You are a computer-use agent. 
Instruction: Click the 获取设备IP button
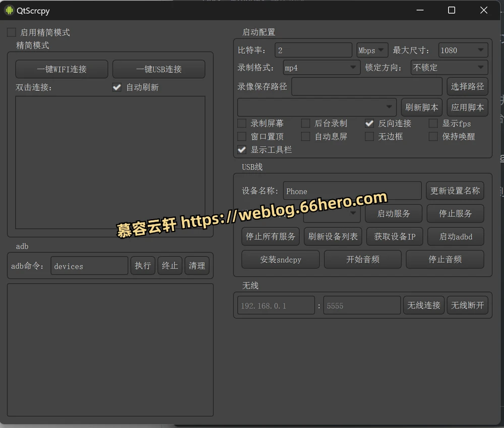pyautogui.click(x=395, y=236)
